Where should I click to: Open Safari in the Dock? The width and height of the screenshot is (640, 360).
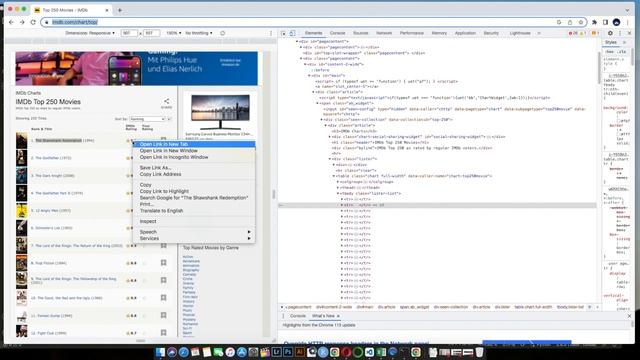[184, 352]
